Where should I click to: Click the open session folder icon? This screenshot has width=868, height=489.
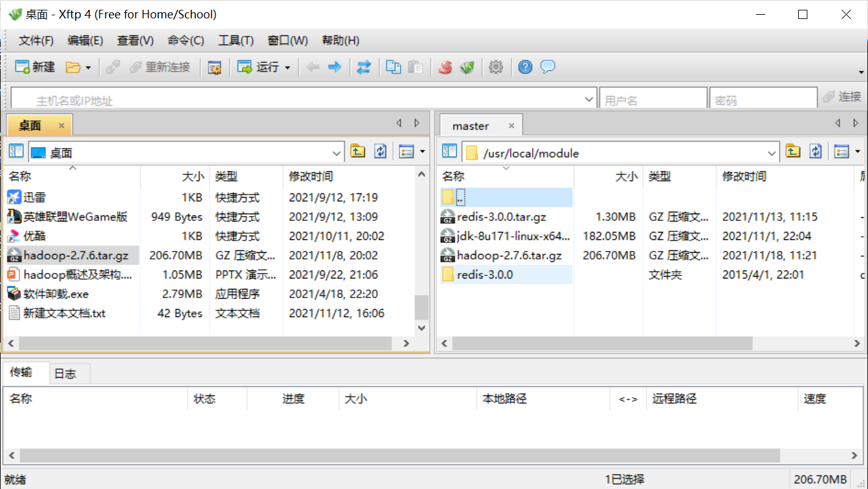73,67
